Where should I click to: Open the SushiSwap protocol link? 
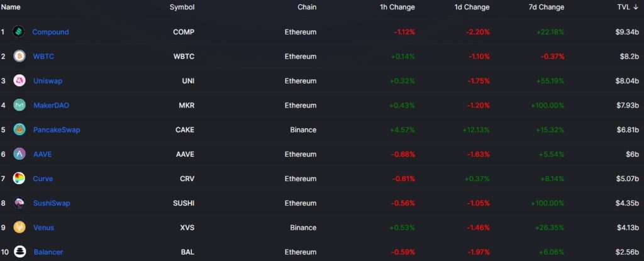52,203
